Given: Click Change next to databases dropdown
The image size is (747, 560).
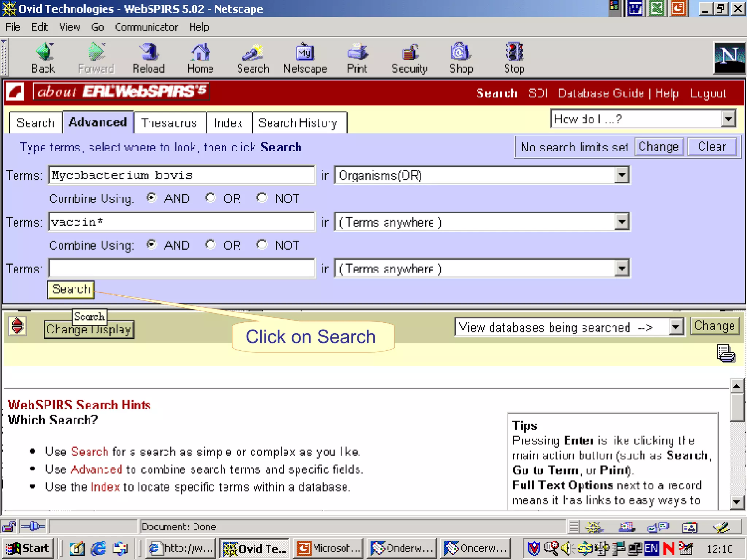Looking at the screenshot, I should [x=715, y=326].
